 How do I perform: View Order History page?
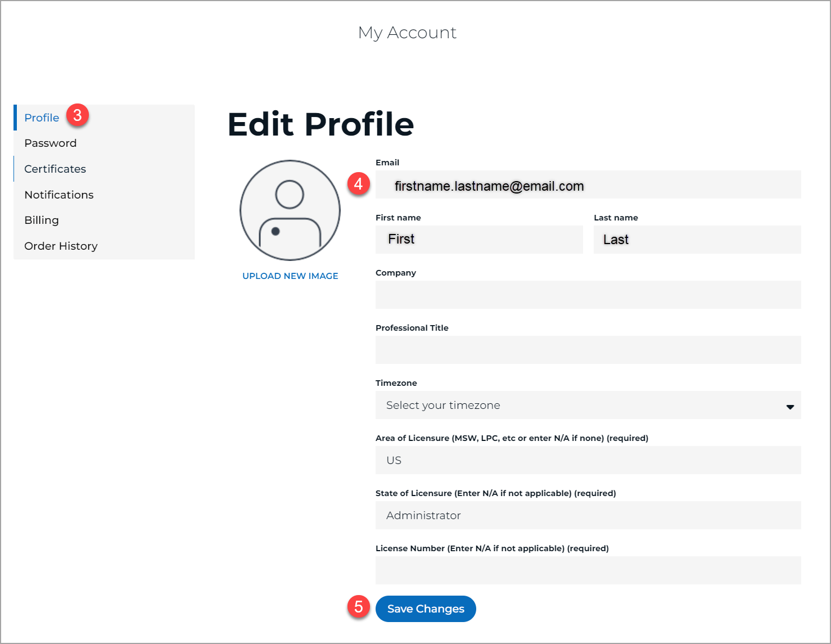[x=61, y=246]
